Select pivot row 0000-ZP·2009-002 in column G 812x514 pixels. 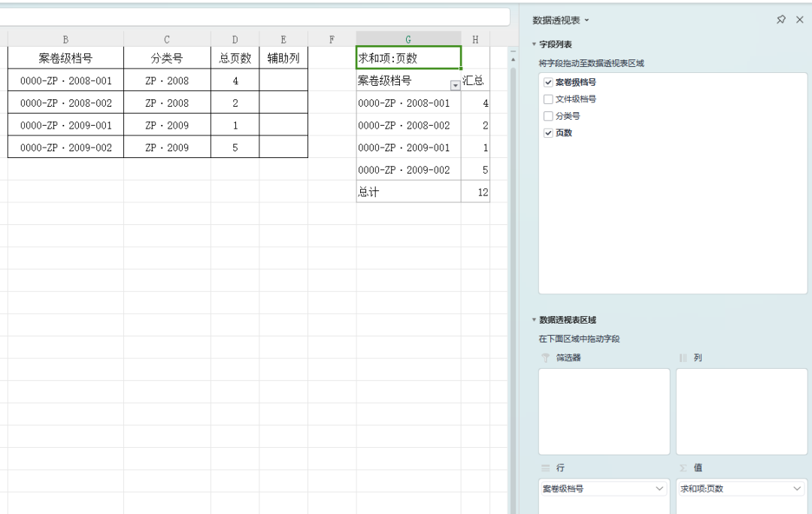click(x=408, y=169)
